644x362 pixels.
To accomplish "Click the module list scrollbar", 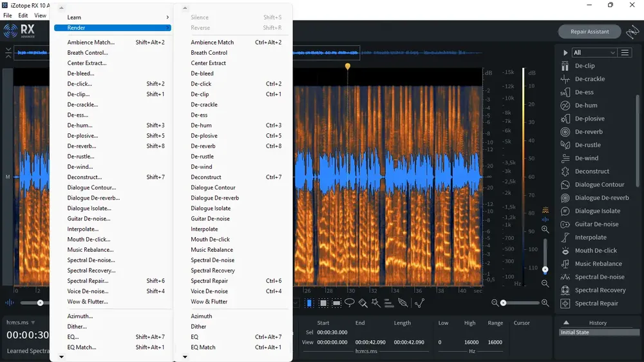I will pos(638,140).
